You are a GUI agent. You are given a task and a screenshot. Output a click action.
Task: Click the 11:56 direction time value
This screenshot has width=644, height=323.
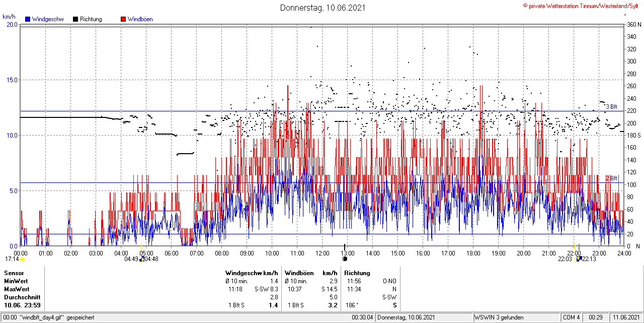[353, 281]
